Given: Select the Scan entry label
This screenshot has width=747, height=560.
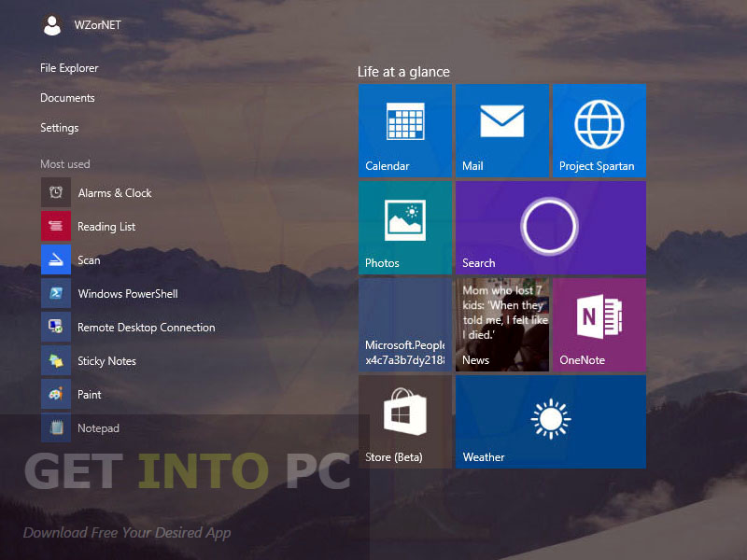Looking at the screenshot, I should tap(89, 260).
